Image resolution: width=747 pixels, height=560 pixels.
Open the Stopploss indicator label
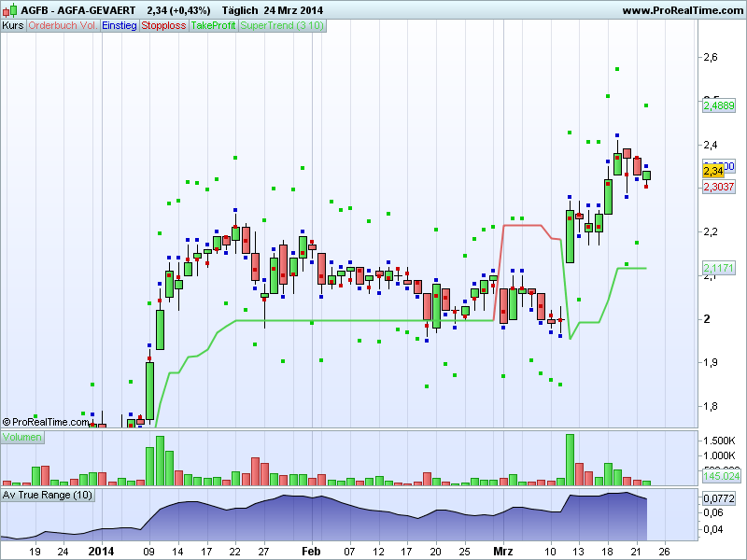click(163, 26)
